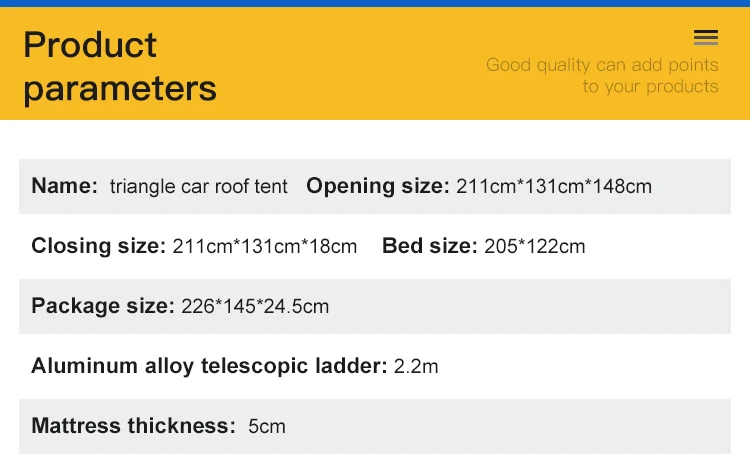Select the "Bed size:" label

430,246
